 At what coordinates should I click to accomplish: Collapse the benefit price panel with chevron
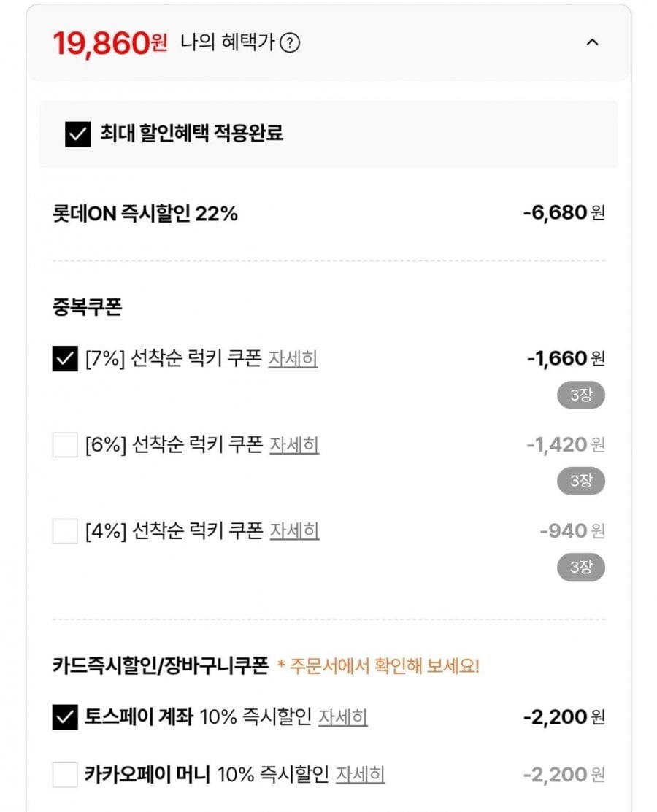(592, 42)
